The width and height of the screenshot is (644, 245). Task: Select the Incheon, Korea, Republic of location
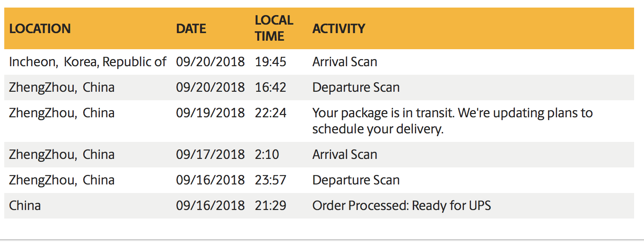click(87, 62)
